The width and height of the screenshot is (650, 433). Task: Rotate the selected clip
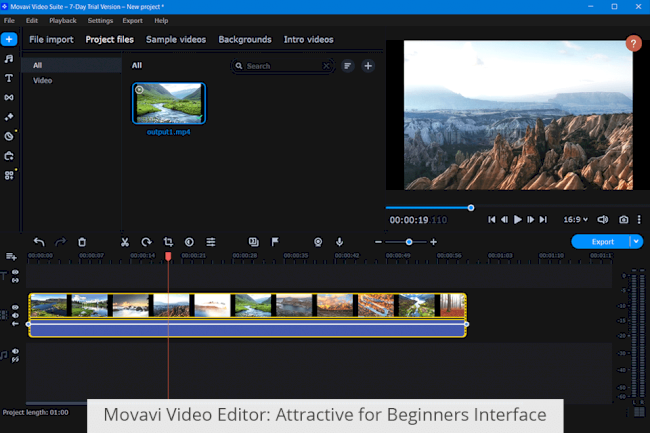(146, 242)
